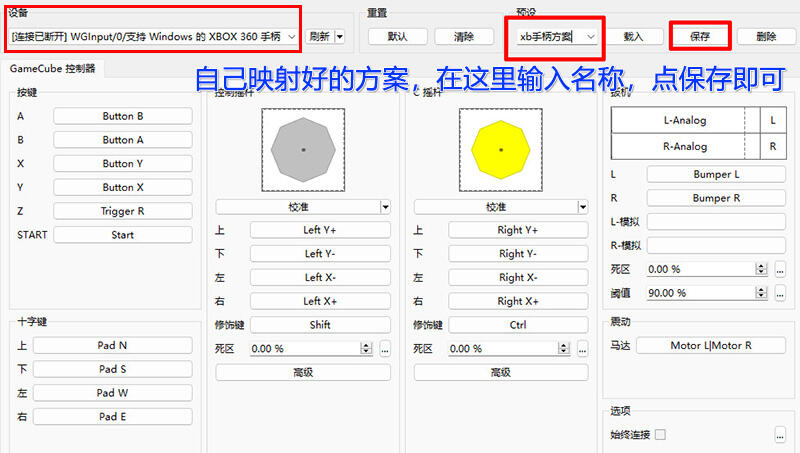Click the A mapping Button B
Viewport: 800px width, 453px height.
[123, 116]
